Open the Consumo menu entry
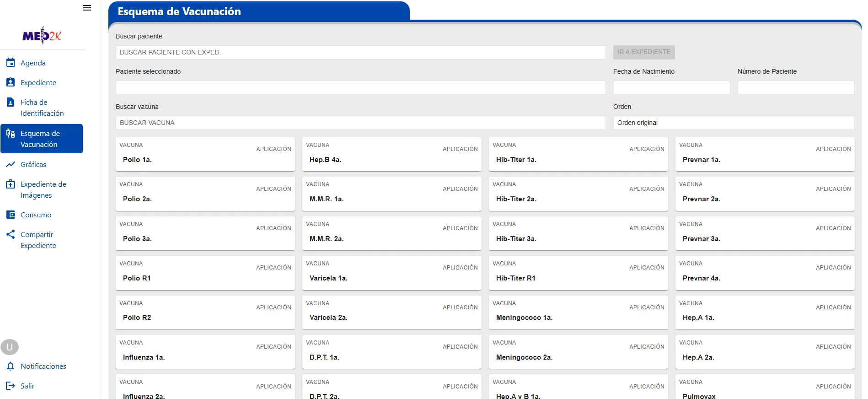 pyautogui.click(x=36, y=215)
